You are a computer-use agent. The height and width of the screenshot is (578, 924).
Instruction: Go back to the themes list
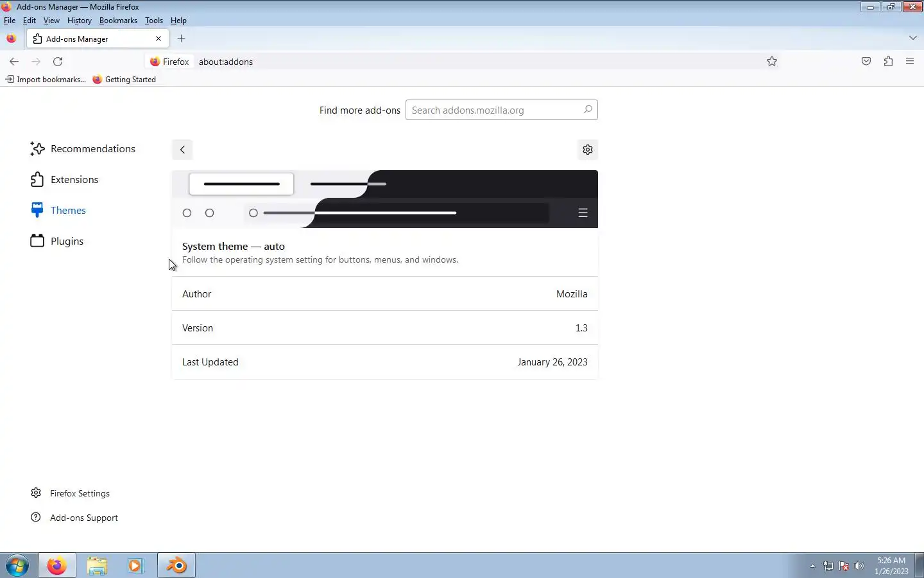click(182, 150)
